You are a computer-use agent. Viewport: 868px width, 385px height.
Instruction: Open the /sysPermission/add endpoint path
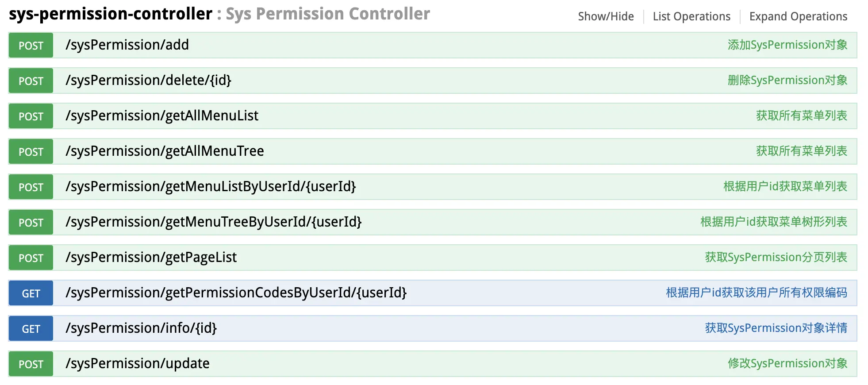127,45
